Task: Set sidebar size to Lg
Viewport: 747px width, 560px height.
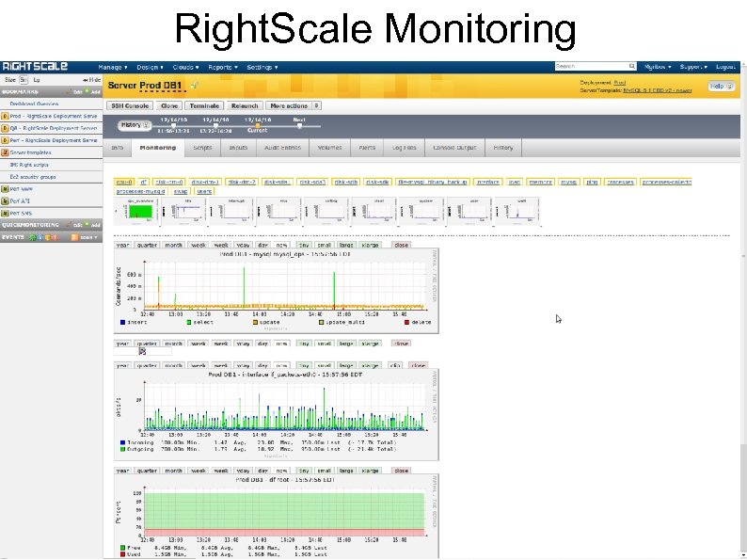Action: coord(37,80)
